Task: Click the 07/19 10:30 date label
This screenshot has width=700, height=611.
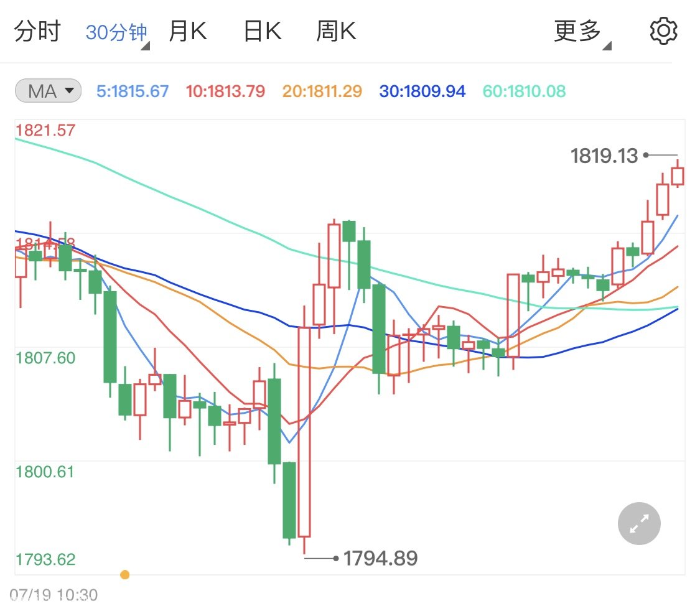Action: click(x=54, y=595)
